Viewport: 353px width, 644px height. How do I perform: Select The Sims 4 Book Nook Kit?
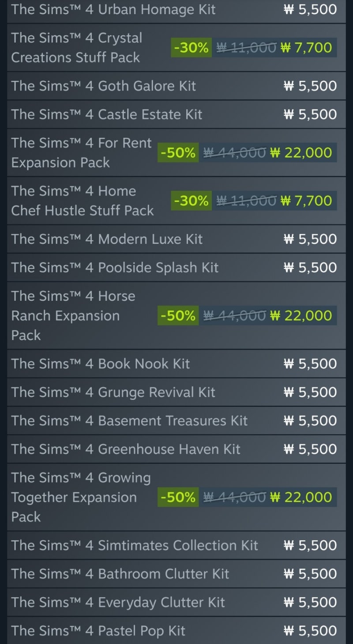point(176,364)
